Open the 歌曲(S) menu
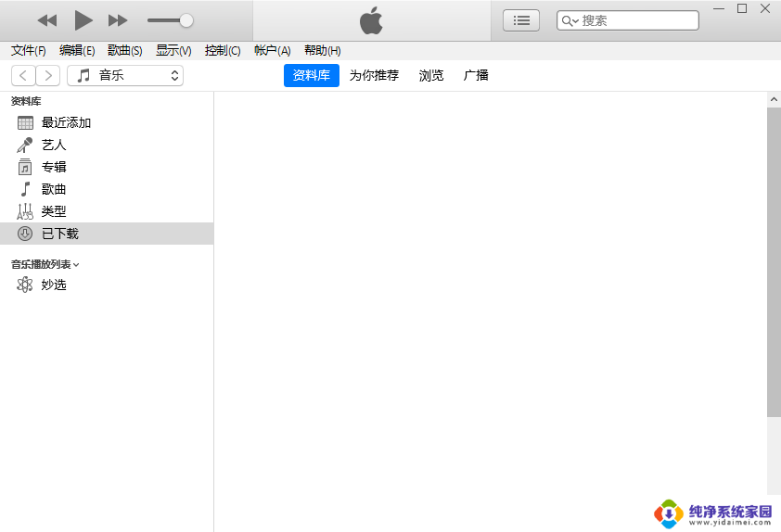 click(125, 50)
